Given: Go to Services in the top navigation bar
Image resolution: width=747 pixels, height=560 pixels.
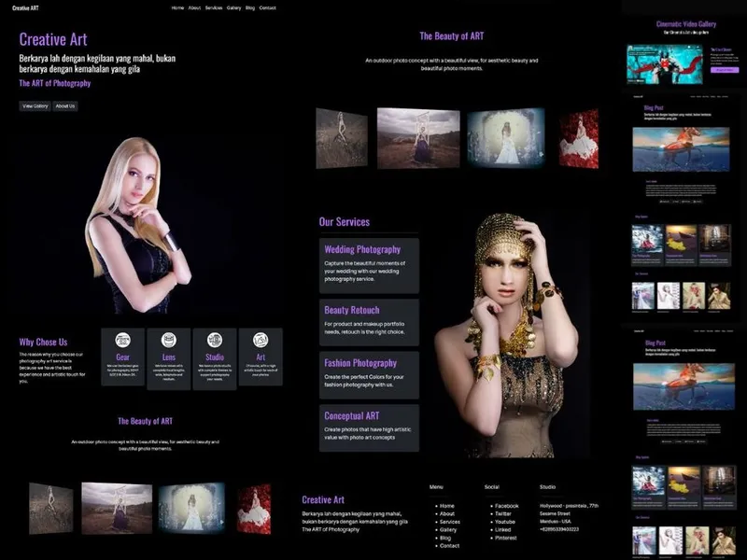Looking at the screenshot, I should click(214, 7).
